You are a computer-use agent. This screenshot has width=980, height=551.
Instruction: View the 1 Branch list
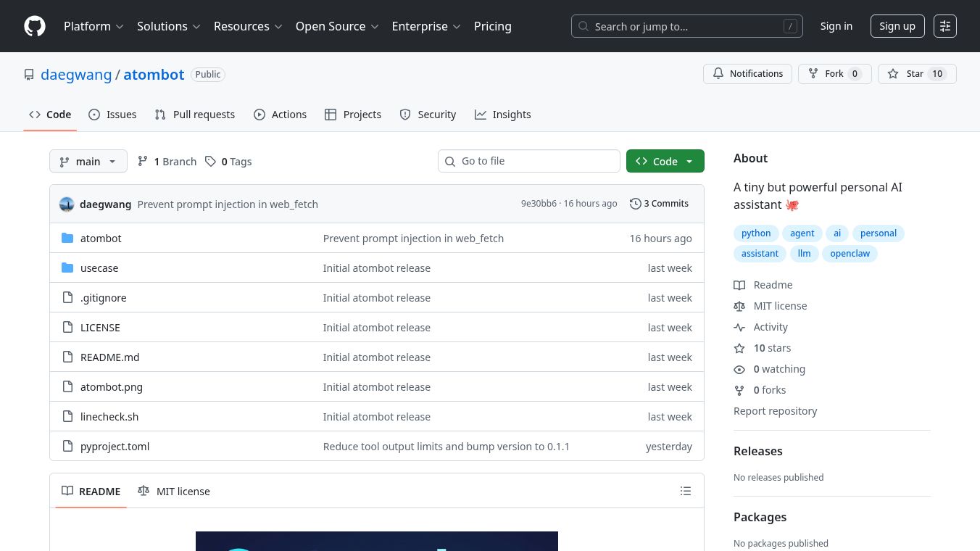[x=167, y=162]
